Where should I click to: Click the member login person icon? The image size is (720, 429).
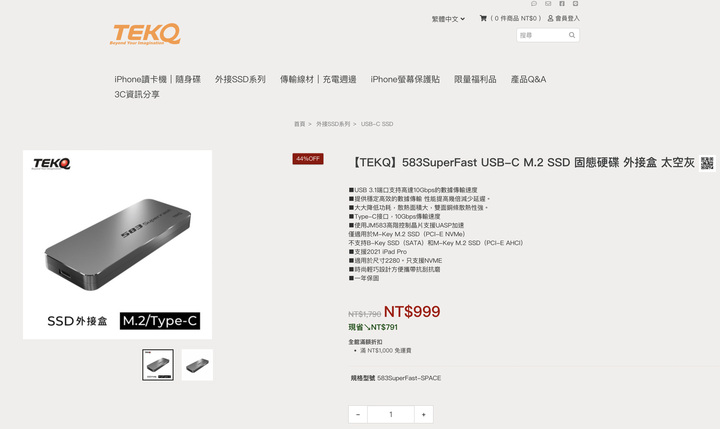tap(550, 18)
